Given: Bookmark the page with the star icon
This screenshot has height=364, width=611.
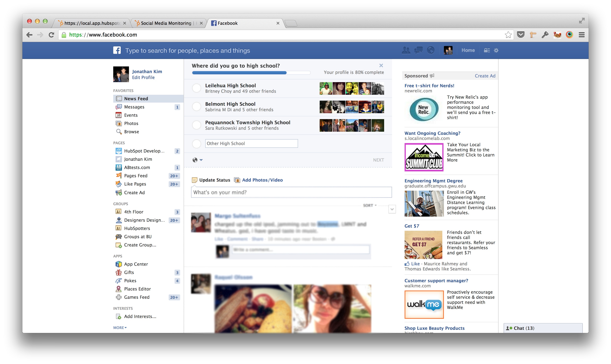Looking at the screenshot, I should pos(508,35).
